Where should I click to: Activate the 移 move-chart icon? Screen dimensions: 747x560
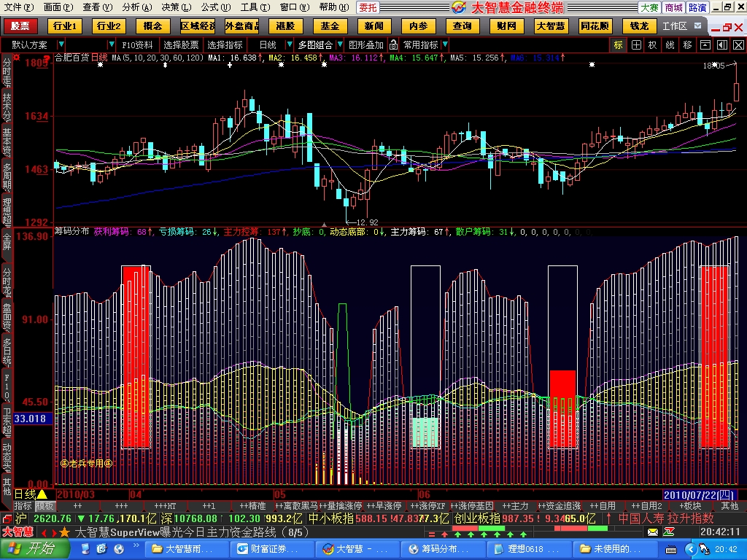[x=687, y=45]
